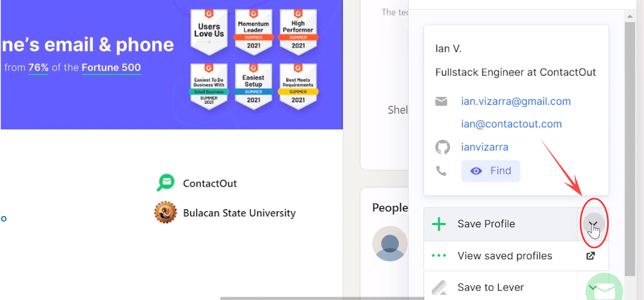Click the vertical scrollbar of the panel
644x300 pixels.
pyautogui.click(x=630, y=149)
